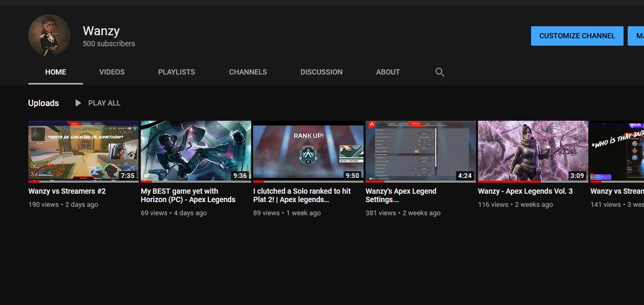This screenshot has height=305, width=644.
Task: Click title 'Wanzy's Apex Legend Settings...'
Action: pos(401,195)
